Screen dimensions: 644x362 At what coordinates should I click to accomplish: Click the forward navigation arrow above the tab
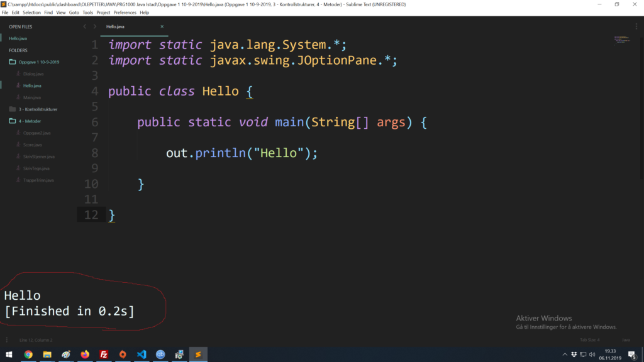point(95,26)
